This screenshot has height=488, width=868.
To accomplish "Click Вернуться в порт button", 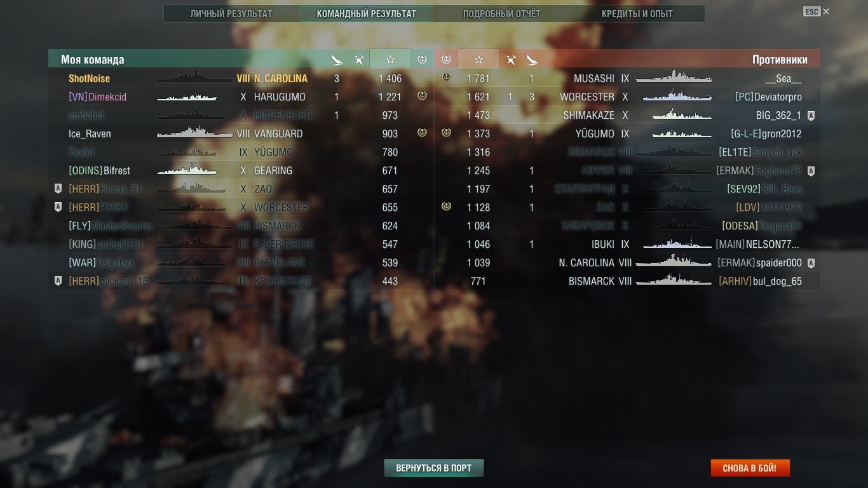I will pos(434,468).
